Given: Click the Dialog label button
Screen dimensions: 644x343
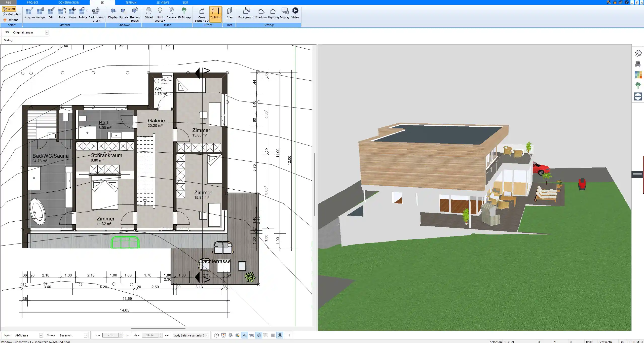Looking at the screenshot, I should [x=8, y=40].
